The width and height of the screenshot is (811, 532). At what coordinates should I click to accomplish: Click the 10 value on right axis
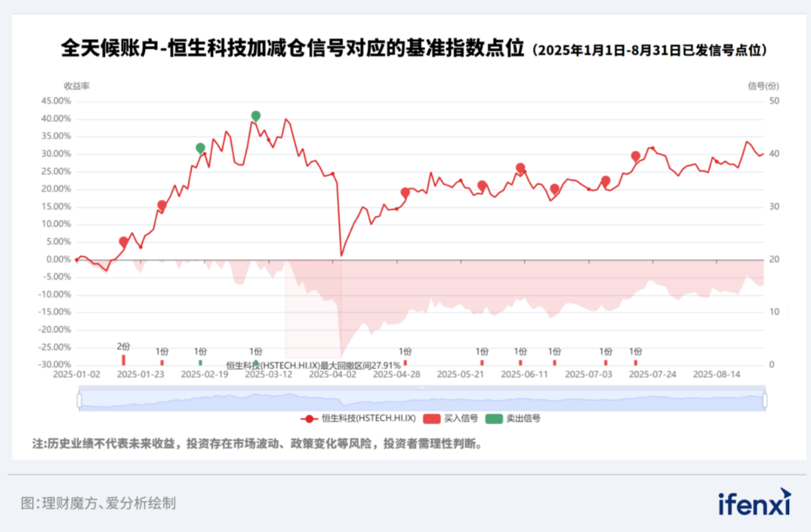click(x=774, y=312)
